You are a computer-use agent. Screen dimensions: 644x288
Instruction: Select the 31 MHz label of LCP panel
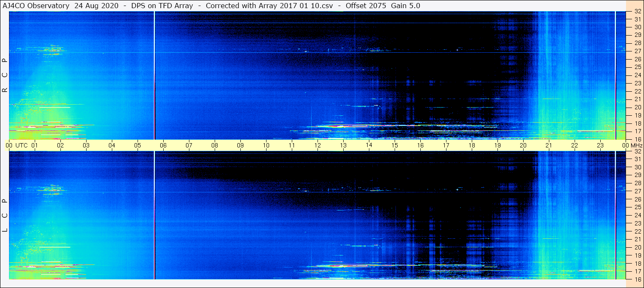coord(638,159)
